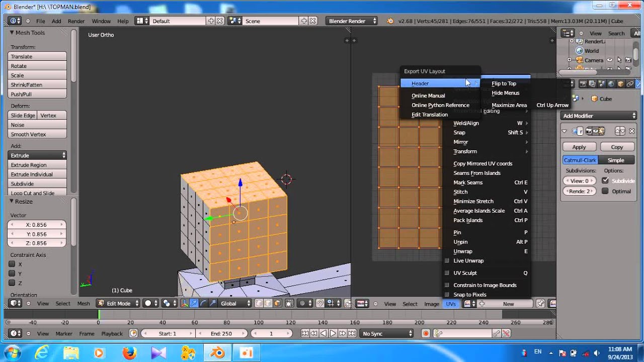Viewport: 644px width, 362px height.
Task: Uncheck the Subdivide UVs option
Action: click(x=605, y=180)
